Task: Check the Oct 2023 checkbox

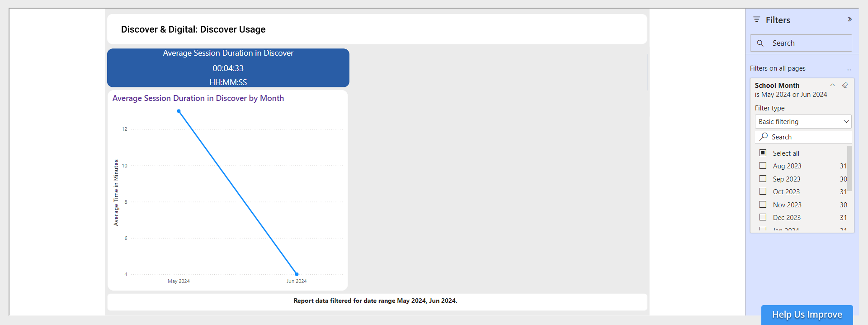Action: point(763,191)
